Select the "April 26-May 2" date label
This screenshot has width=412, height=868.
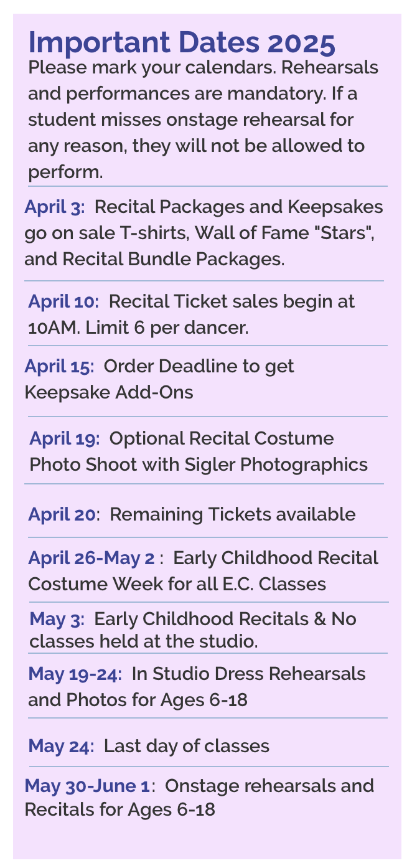[x=91, y=558]
